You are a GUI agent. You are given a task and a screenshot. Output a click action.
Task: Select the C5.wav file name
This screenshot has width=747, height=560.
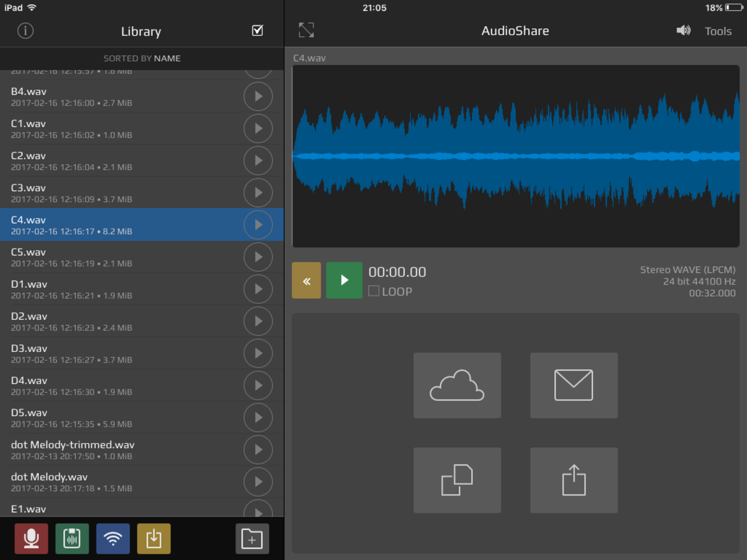pyautogui.click(x=29, y=252)
